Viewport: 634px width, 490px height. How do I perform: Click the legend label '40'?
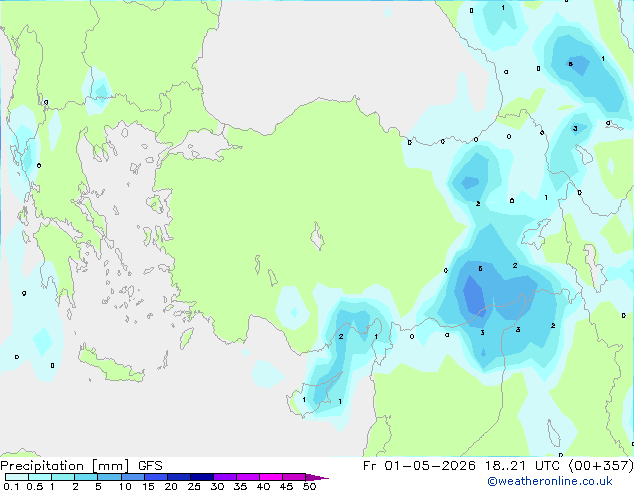tap(263, 486)
